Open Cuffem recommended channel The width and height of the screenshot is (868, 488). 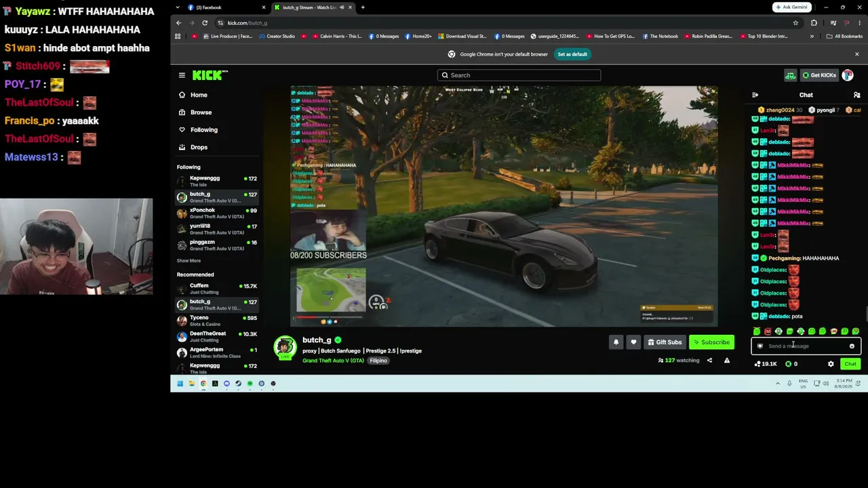tap(217, 289)
